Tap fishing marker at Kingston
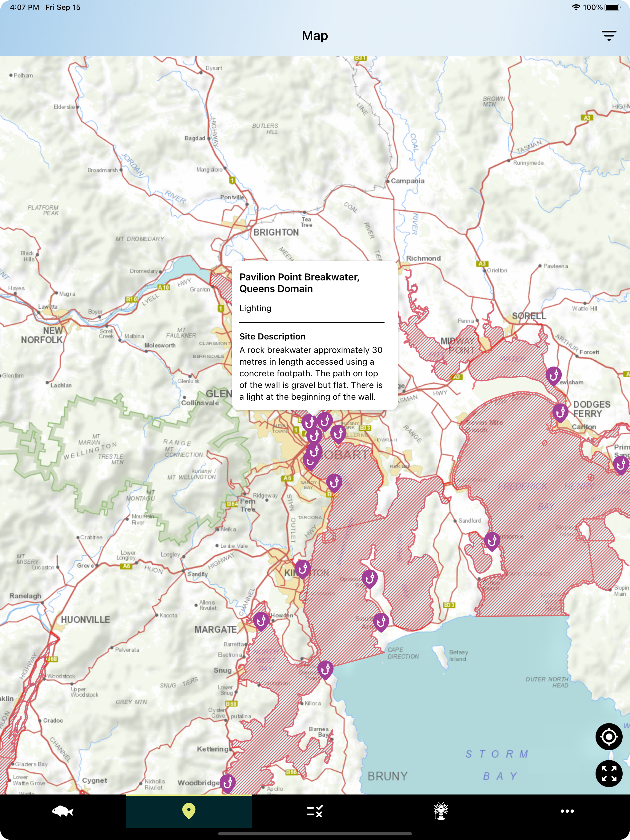The image size is (630, 840). (302, 569)
